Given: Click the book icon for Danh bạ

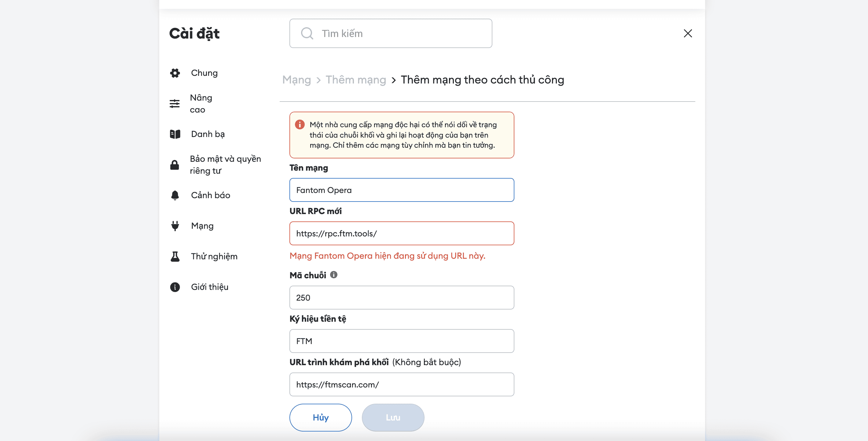Looking at the screenshot, I should pos(175,134).
